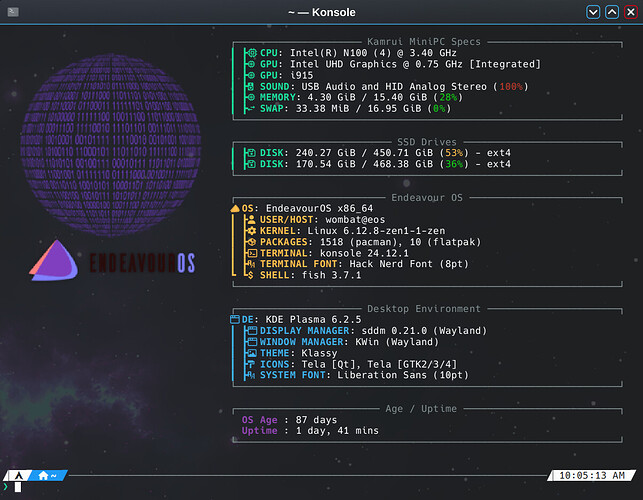The height and width of the screenshot is (500, 643).
Task: Click the 10:05:13 AM clock in prompt
Action: (592, 475)
